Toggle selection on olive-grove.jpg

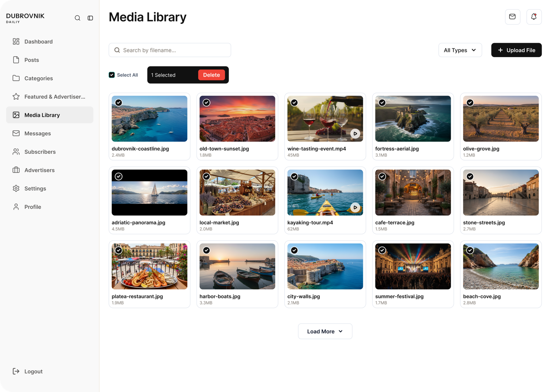click(470, 103)
